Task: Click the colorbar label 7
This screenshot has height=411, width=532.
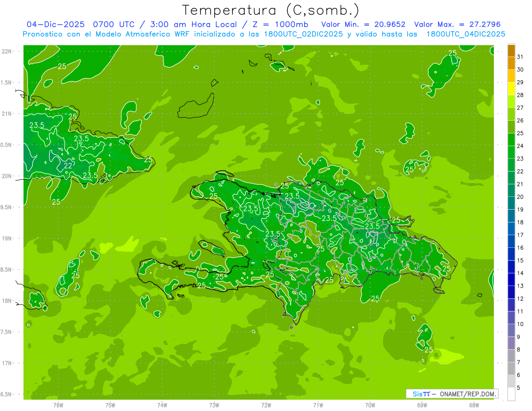Action: (519, 363)
